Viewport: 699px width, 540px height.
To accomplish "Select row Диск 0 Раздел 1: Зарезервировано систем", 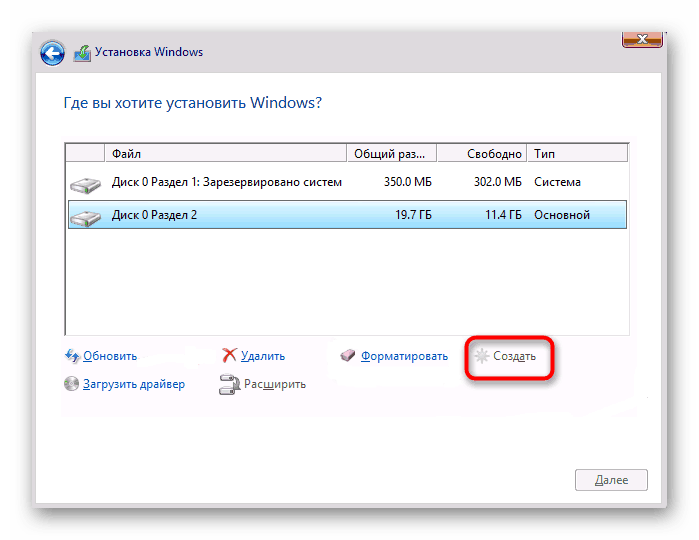I will click(347, 182).
